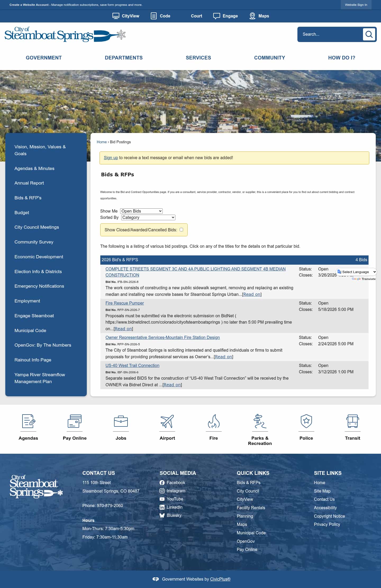
Task: Click the Bluesky butterfly icon
Action: coord(162,515)
